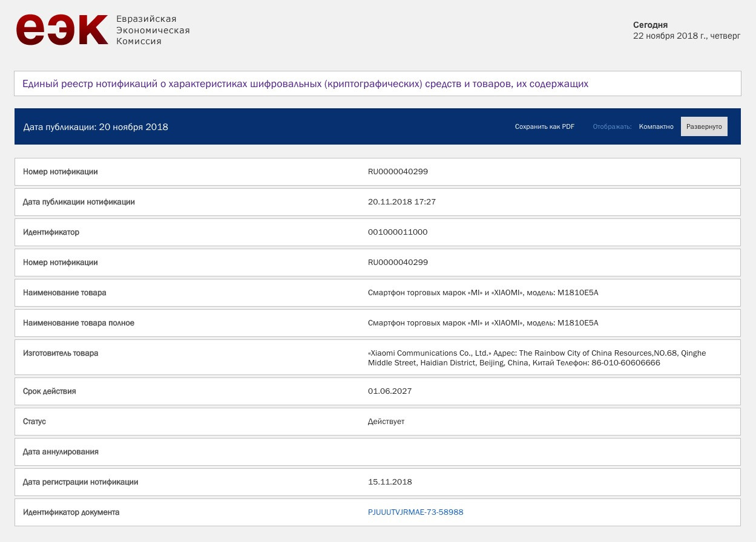Select the Развернуто display mode
This screenshot has width=756, height=542.
(704, 126)
